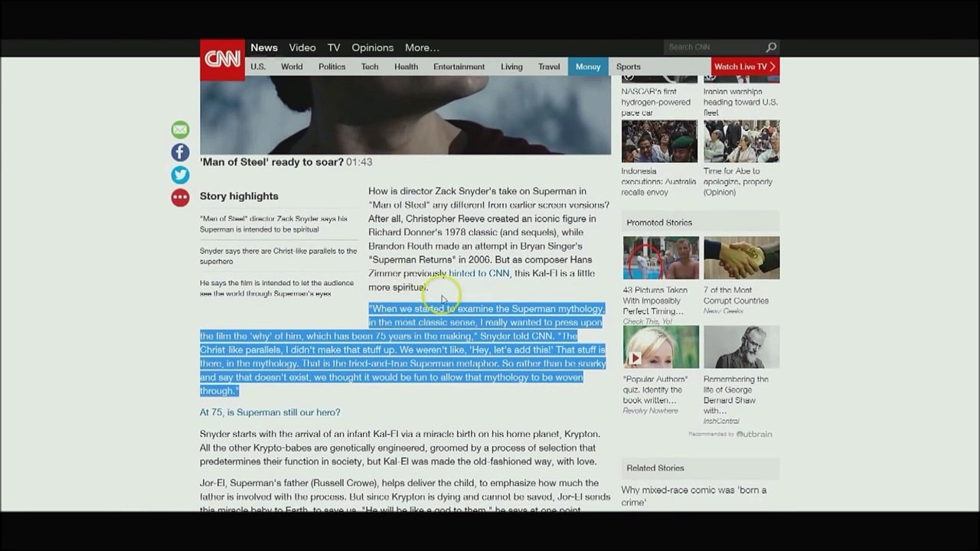Image resolution: width=980 pixels, height=551 pixels.
Task: Go to the World tab
Action: tap(292, 67)
